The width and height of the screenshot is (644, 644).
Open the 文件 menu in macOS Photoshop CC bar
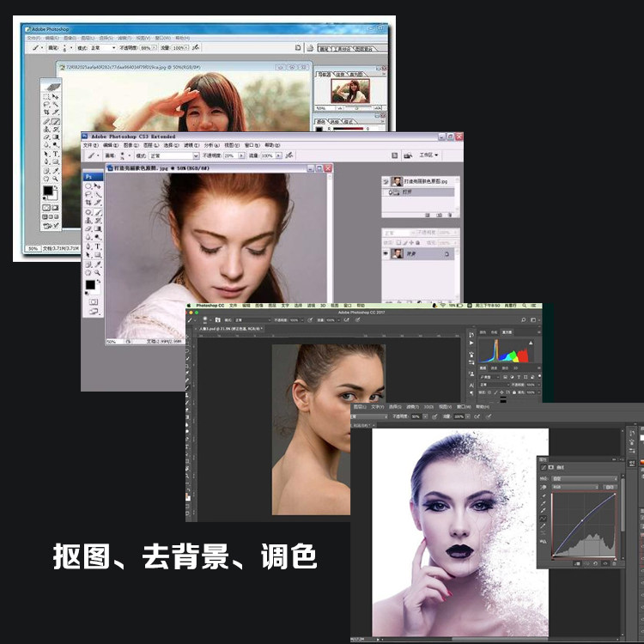tap(234, 306)
